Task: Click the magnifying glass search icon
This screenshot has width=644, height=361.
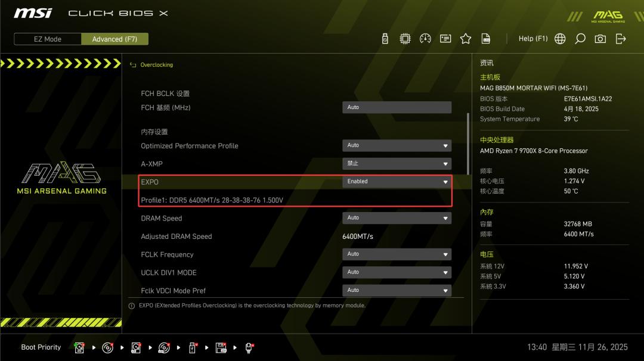Action: click(580, 39)
